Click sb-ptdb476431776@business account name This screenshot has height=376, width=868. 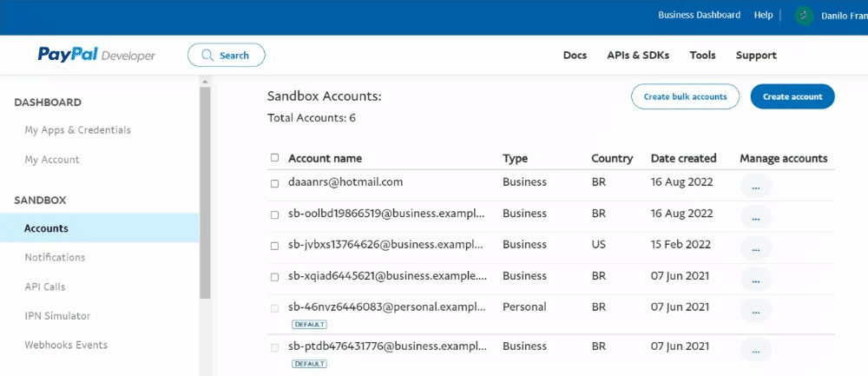[x=386, y=346]
